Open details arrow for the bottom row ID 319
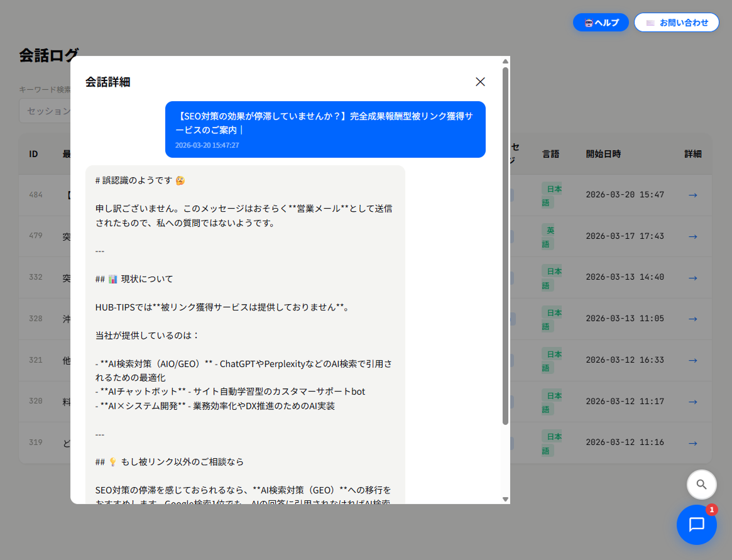 (x=692, y=442)
